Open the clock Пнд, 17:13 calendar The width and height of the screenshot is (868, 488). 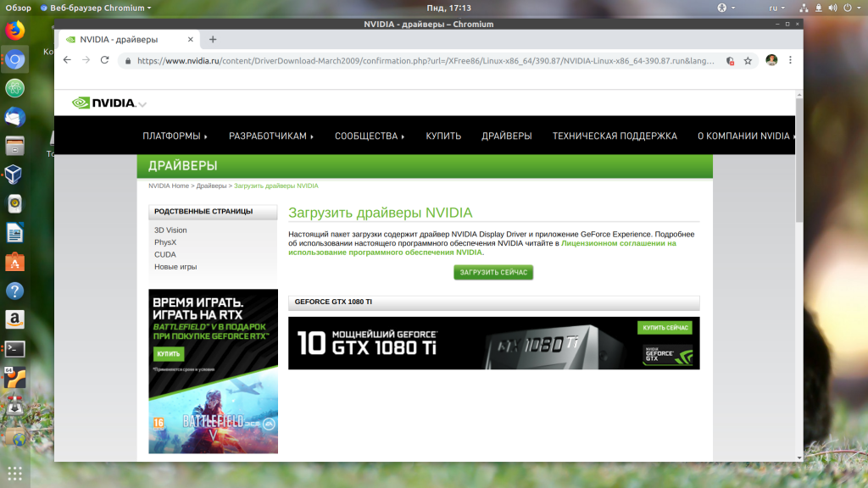point(449,8)
